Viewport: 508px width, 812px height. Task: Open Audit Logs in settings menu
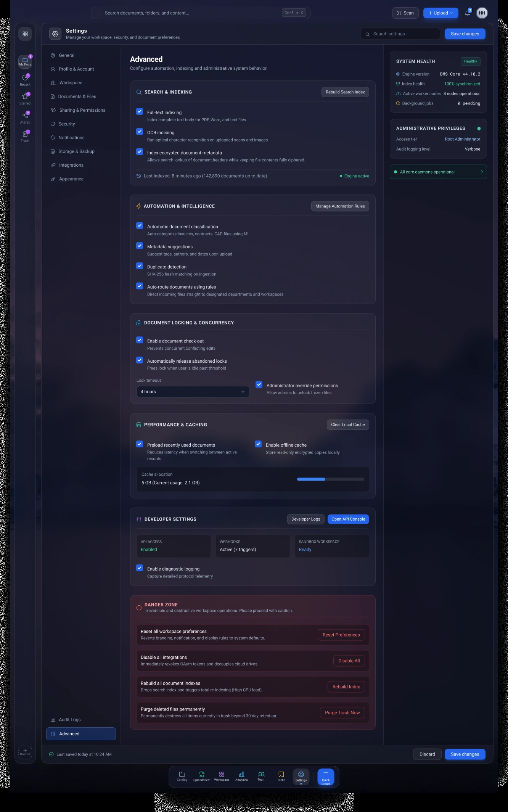point(81,720)
